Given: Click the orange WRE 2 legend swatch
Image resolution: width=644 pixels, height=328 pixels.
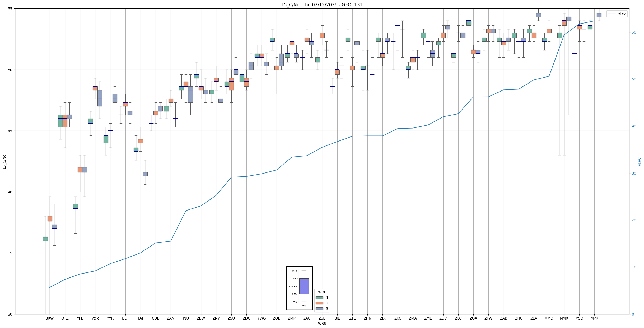Looking at the screenshot, I should pos(319,303).
